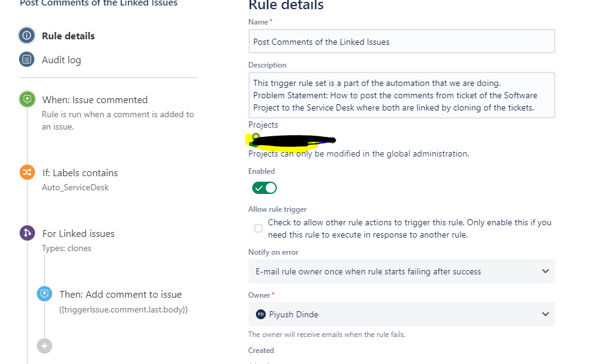Open the 'Then: Add comment to issue' step

[121, 294]
